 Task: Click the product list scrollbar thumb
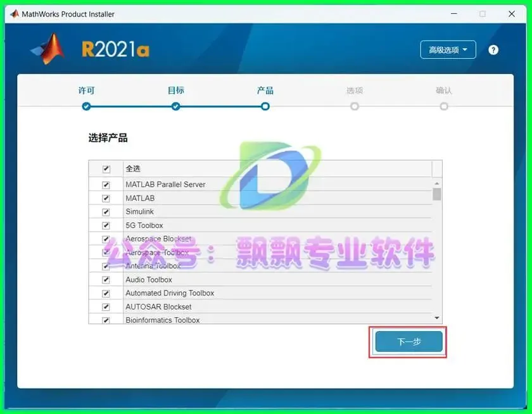[437, 194]
